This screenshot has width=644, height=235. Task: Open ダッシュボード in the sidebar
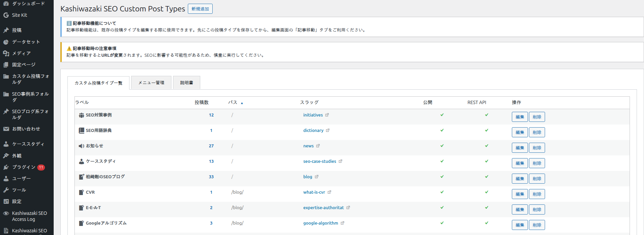(28, 3)
